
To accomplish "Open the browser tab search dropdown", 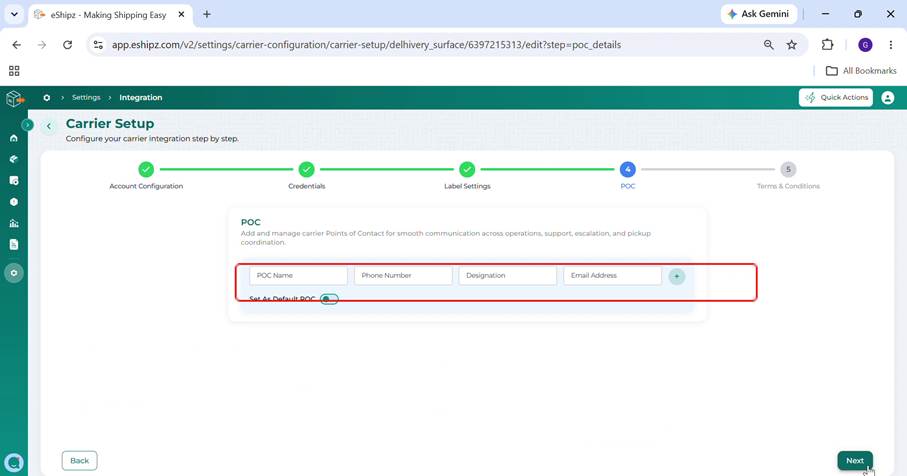I will [x=14, y=14].
